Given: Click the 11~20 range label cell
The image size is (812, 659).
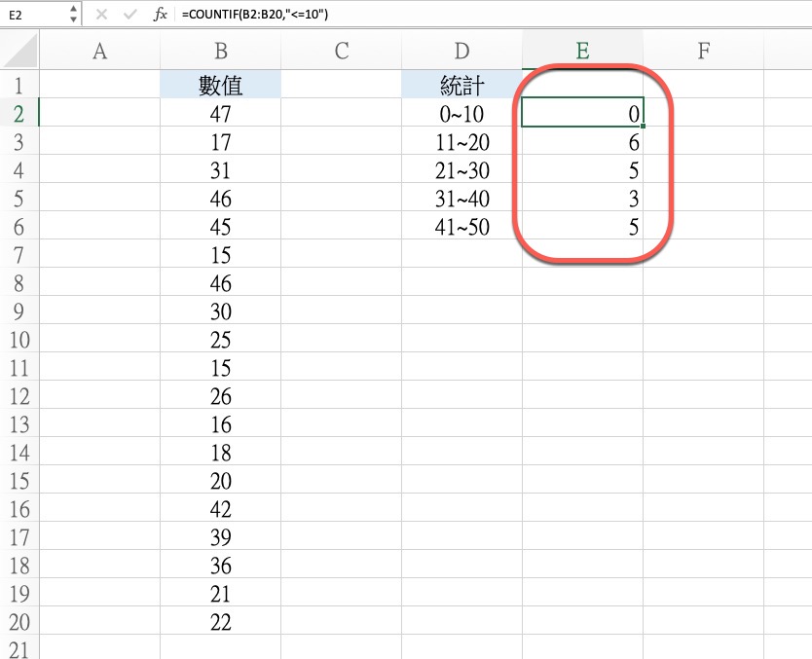Looking at the screenshot, I should click(461, 141).
